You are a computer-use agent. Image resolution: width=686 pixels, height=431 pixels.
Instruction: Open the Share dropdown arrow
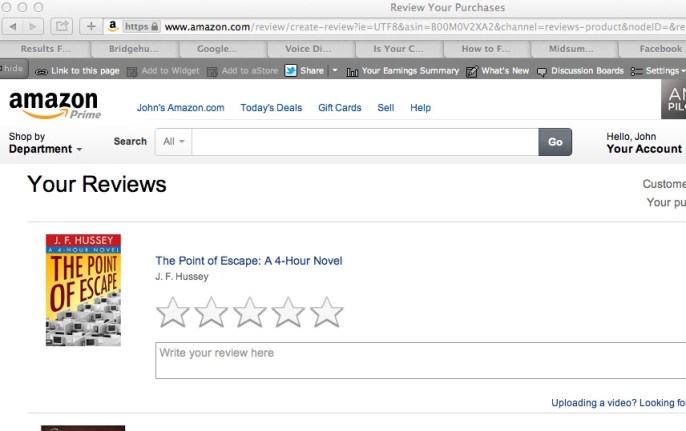335,70
